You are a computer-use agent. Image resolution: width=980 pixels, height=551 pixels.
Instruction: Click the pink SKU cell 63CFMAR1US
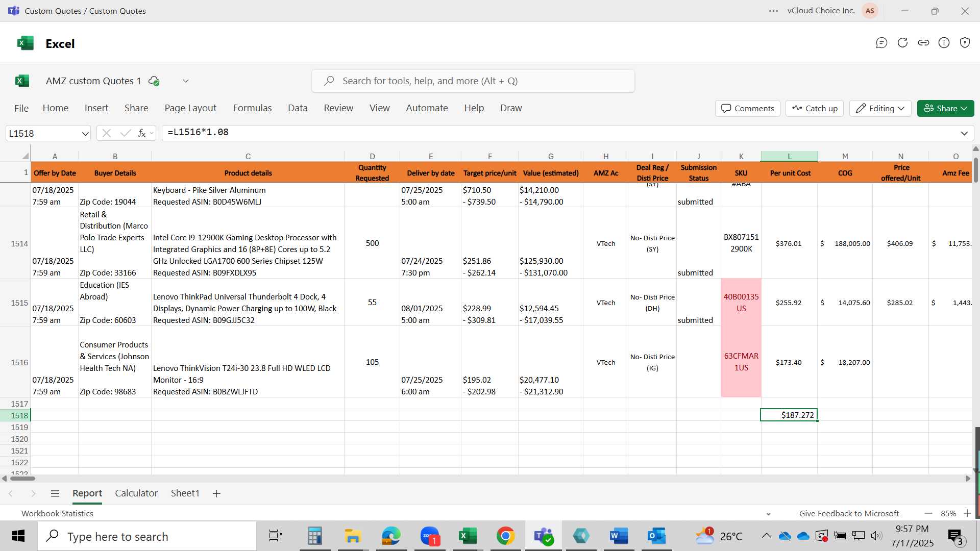click(x=741, y=362)
